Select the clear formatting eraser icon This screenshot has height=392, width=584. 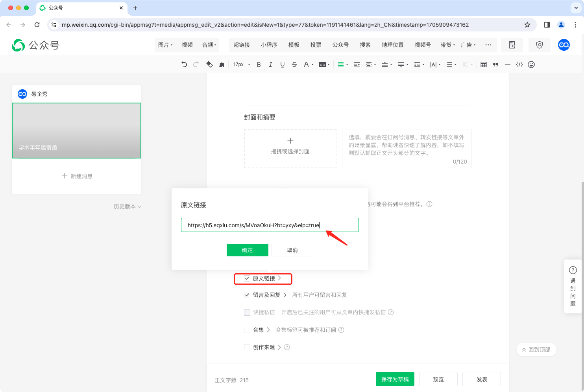tap(209, 64)
